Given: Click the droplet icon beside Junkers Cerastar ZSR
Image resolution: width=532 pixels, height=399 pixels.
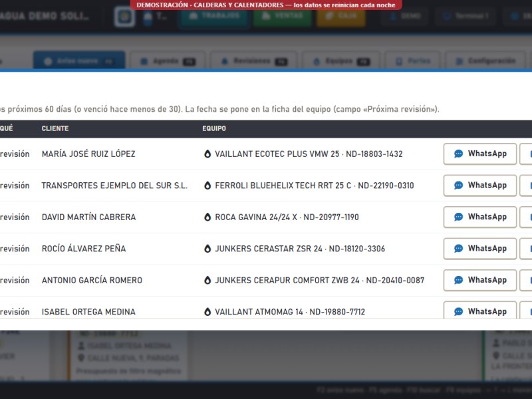Looking at the screenshot, I should [x=207, y=249].
